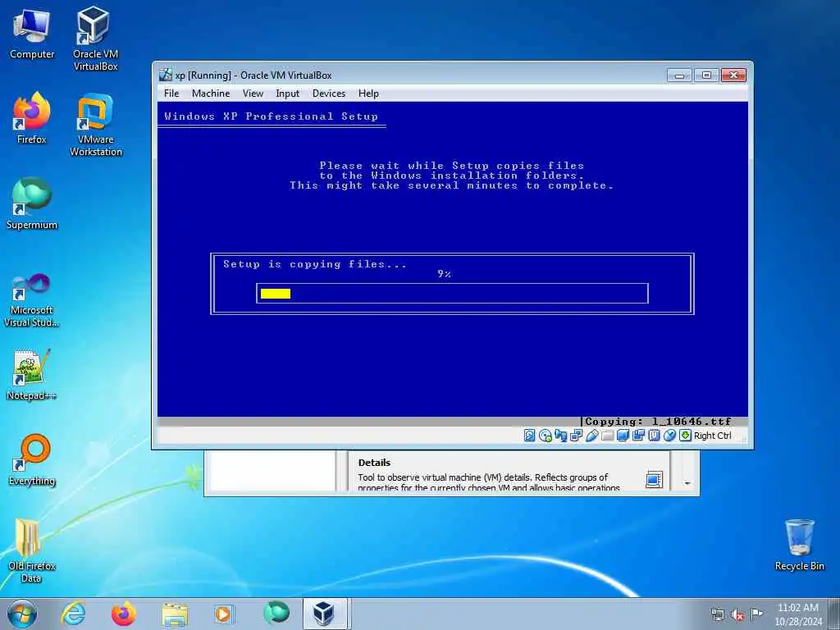Click the Details heading in VirtualBox Manager
The width and height of the screenshot is (840, 630).
coord(374,463)
